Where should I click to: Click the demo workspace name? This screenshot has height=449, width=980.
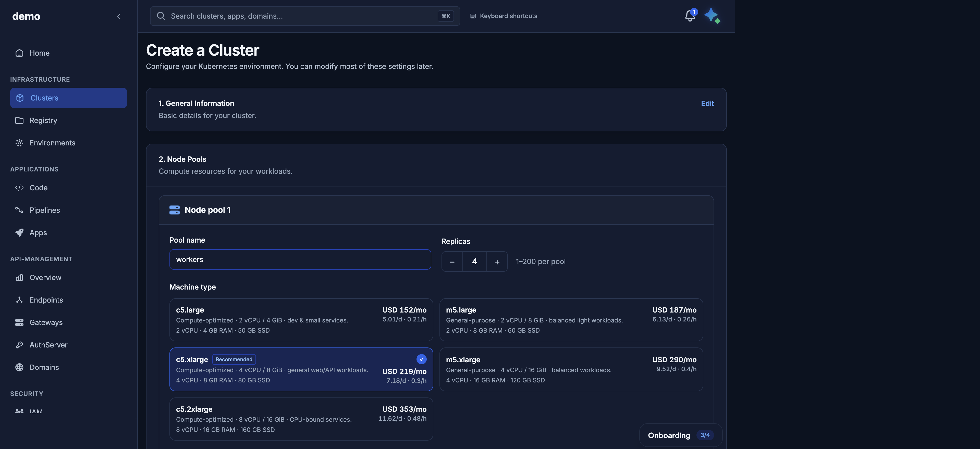26,16
